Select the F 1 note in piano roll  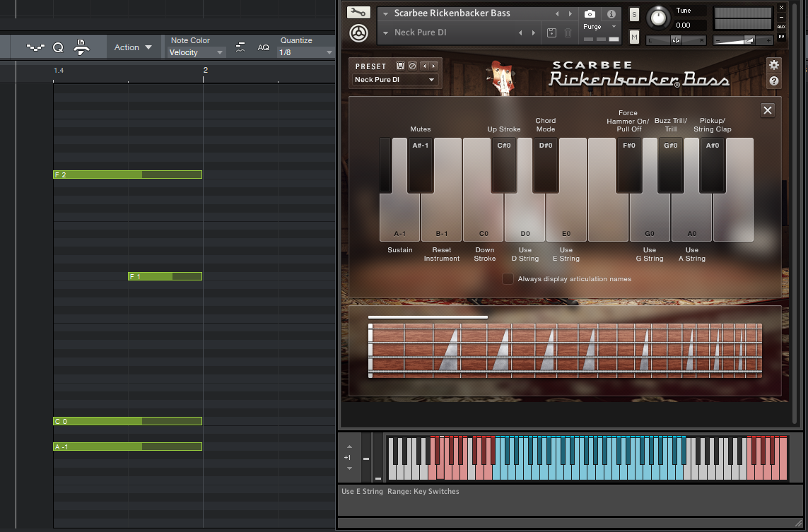[x=165, y=276]
